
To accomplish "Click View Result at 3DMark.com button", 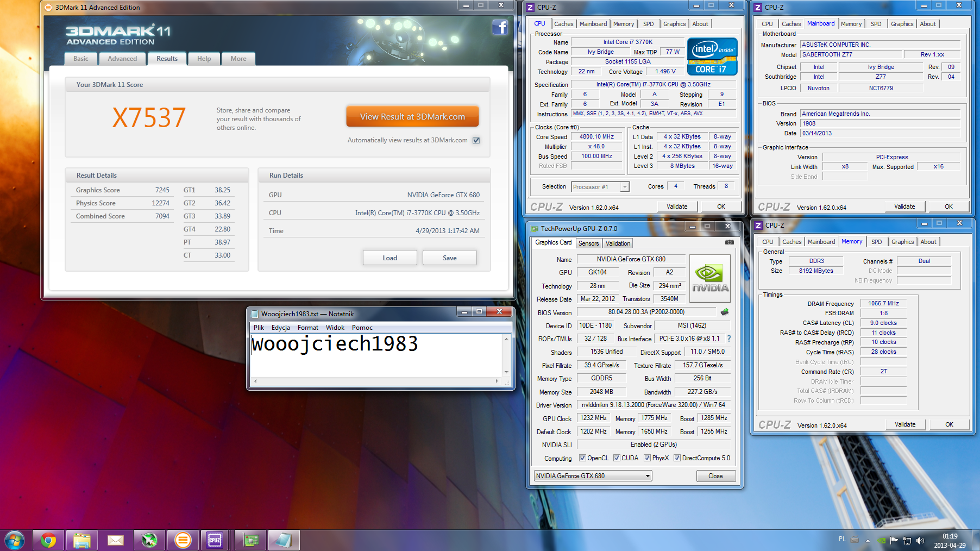I will [x=412, y=116].
